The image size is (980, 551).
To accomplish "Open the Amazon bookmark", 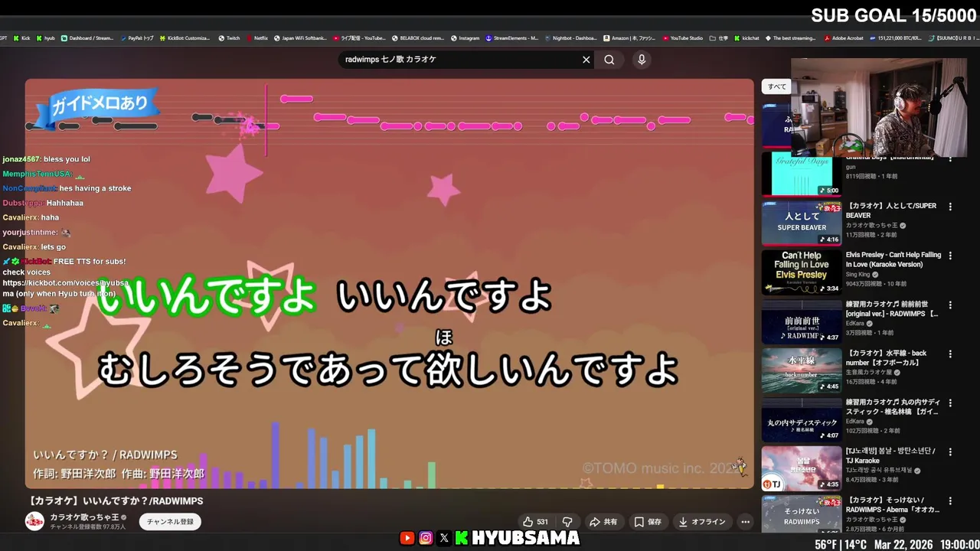I will (x=629, y=37).
